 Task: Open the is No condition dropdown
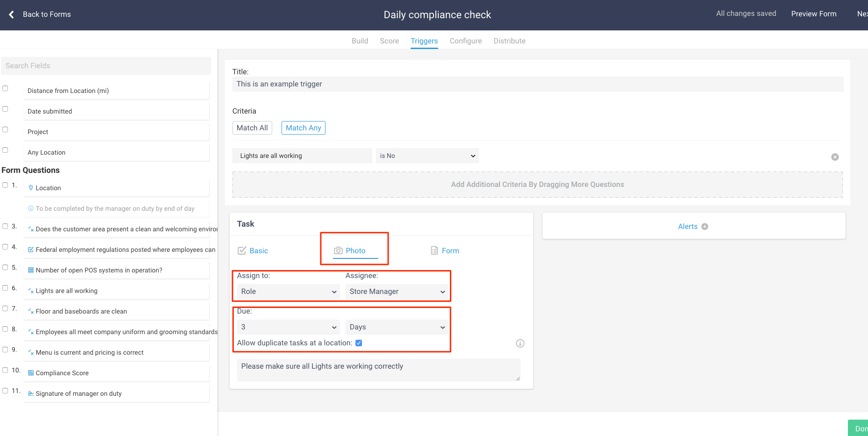[x=427, y=156]
